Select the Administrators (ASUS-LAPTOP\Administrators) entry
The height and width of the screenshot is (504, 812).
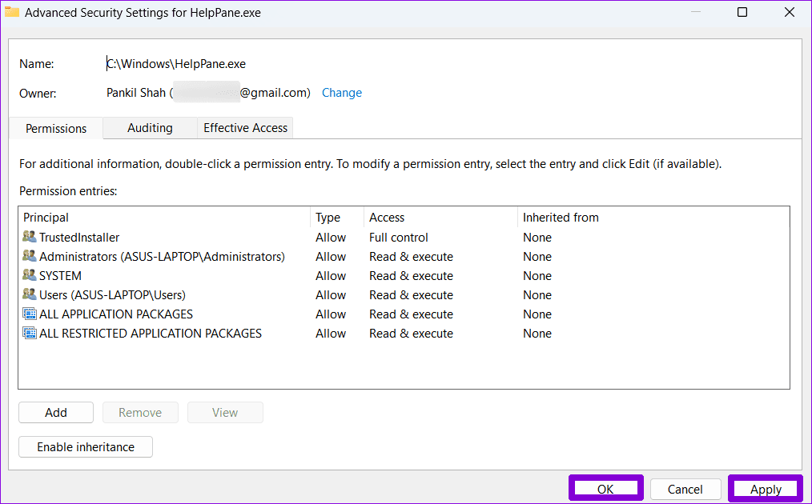(x=404, y=256)
